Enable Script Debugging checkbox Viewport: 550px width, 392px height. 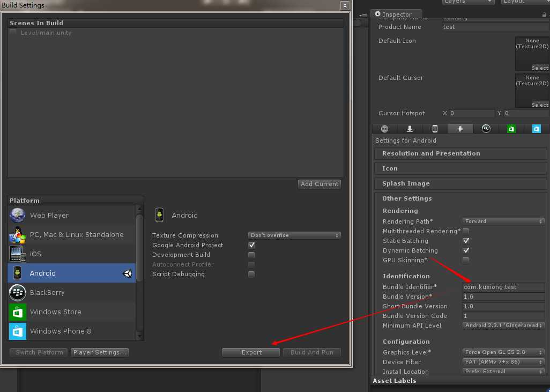point(251,274)
